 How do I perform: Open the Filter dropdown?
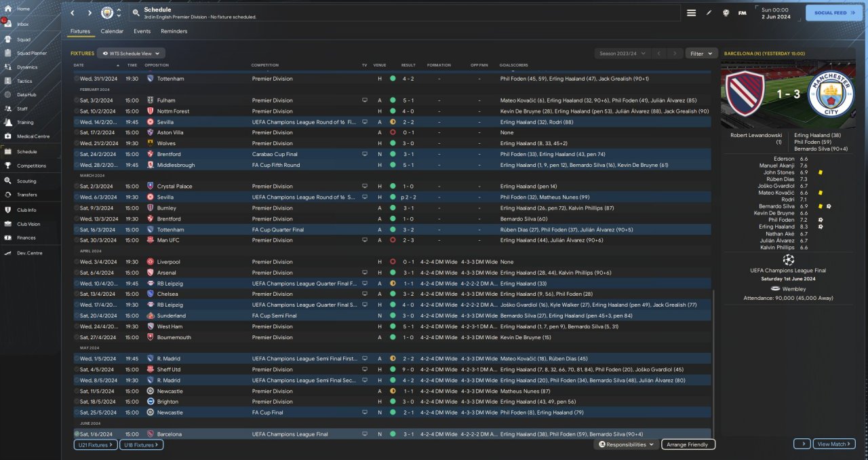[701, 53]
